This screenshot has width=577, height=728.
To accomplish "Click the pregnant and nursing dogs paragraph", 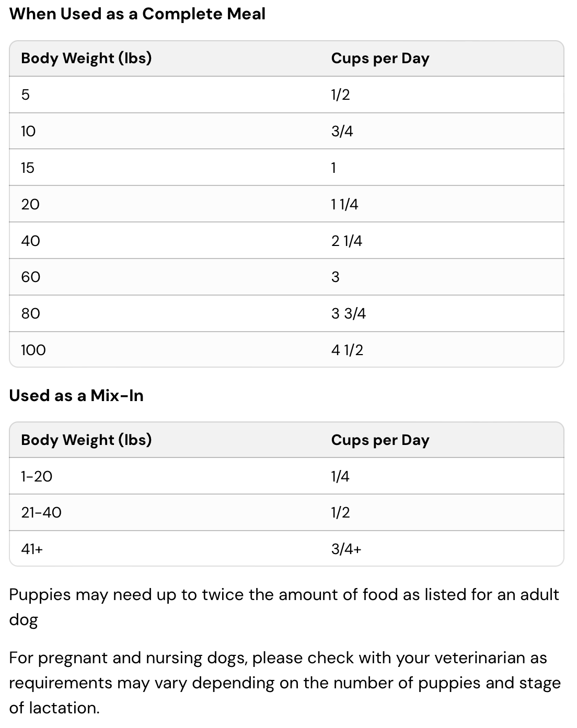I will 285,683.
